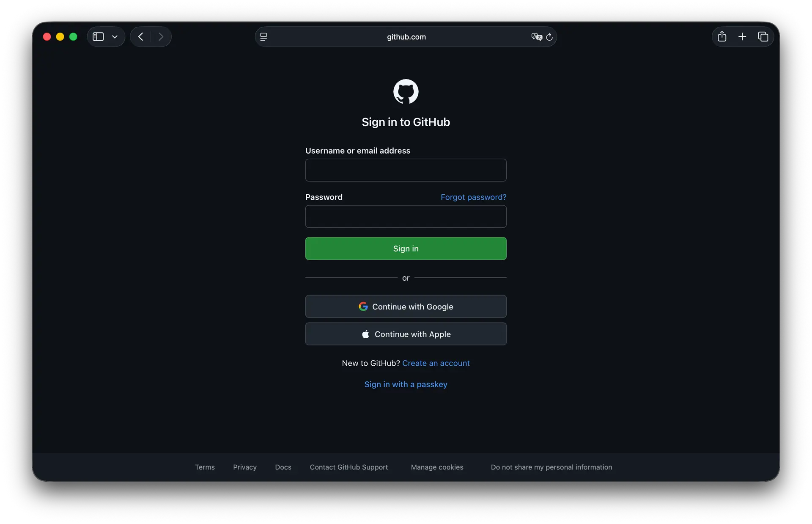
Task: Visit the Docs footer link
Action: [x=283, y=467]
